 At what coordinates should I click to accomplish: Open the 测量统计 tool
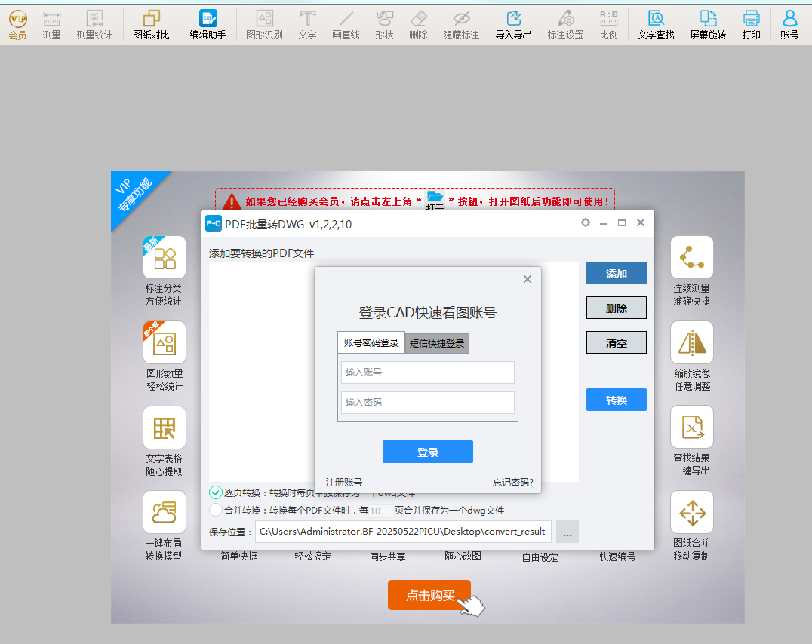point(94,25)
